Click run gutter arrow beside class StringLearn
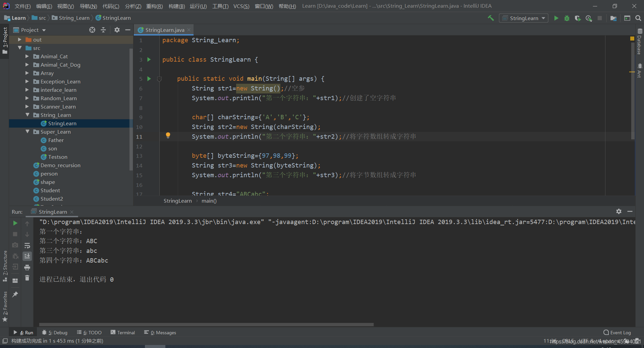The width and height of the screenshot is (644, 348). [149, 60]
